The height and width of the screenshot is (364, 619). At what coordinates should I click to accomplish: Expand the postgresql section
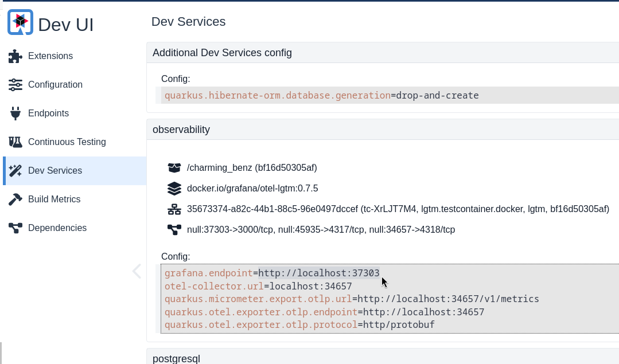tap(176, 358)
